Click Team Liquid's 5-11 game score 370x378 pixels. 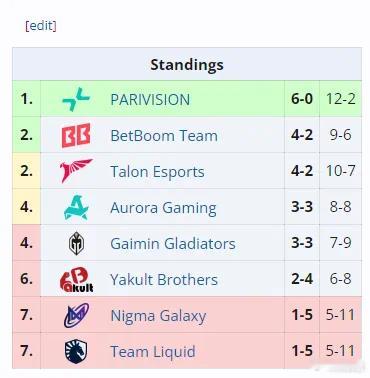click(340, 351)
